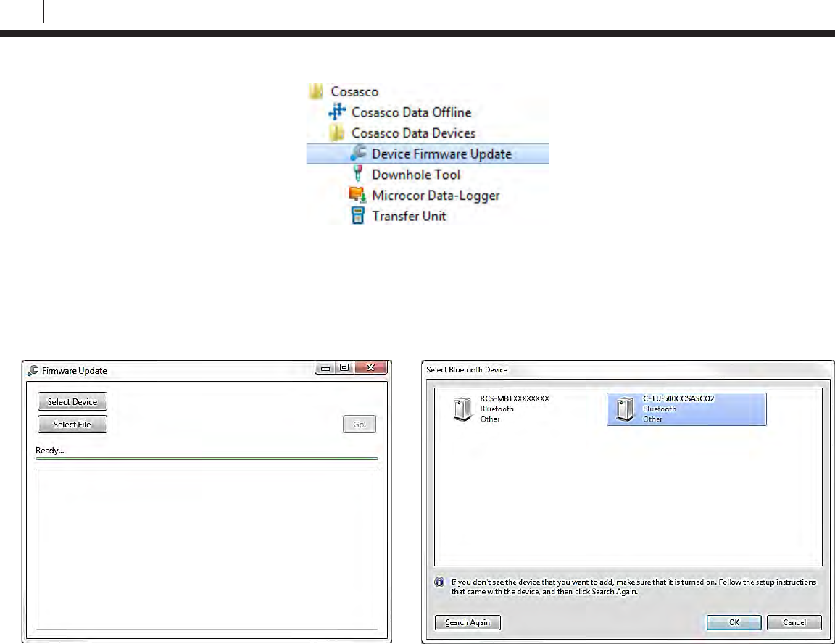835x644 pixels.
Task: Click the Transfer Unit icon
Action: click(358, 216)
